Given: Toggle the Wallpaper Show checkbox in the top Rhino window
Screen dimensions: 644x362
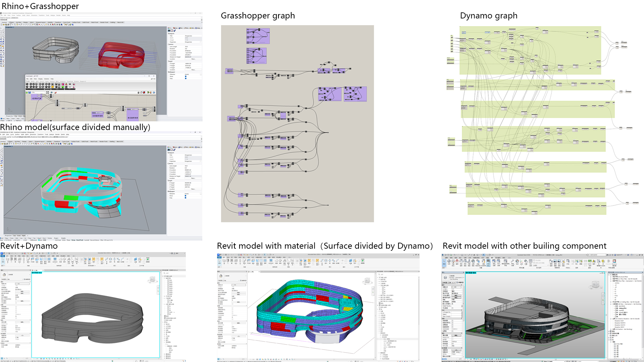Looking at the screenshot, I should pos(186,76).
